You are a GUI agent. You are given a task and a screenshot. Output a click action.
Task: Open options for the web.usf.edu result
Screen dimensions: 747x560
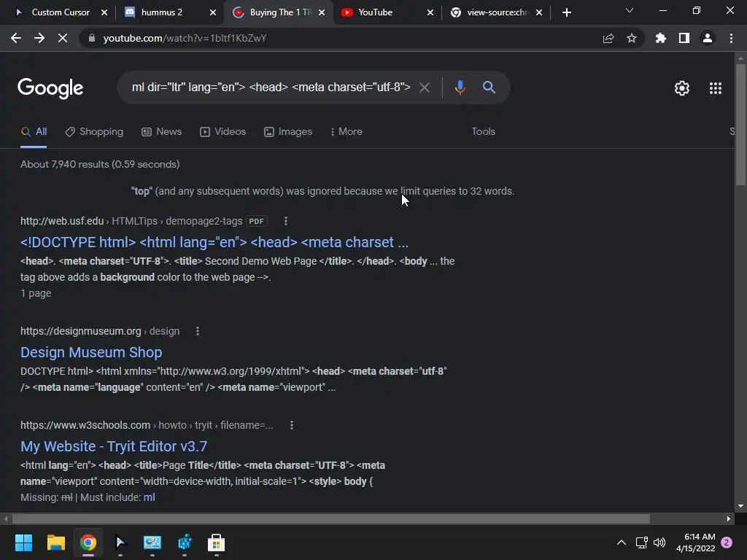tap(285, 221)
